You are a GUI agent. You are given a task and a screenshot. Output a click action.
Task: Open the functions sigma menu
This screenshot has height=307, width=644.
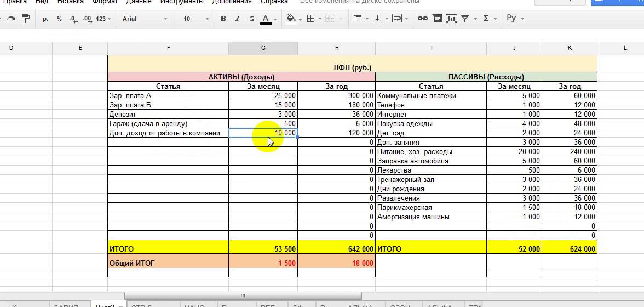pyautogui.click(x=489, y=19)
